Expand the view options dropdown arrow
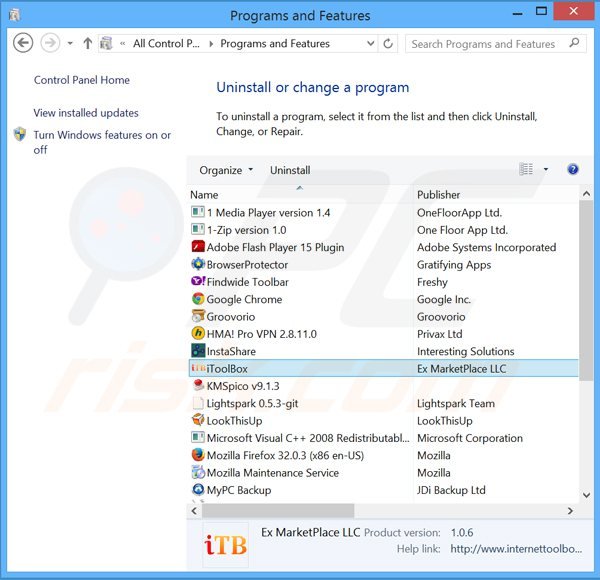 pos(546,169)
